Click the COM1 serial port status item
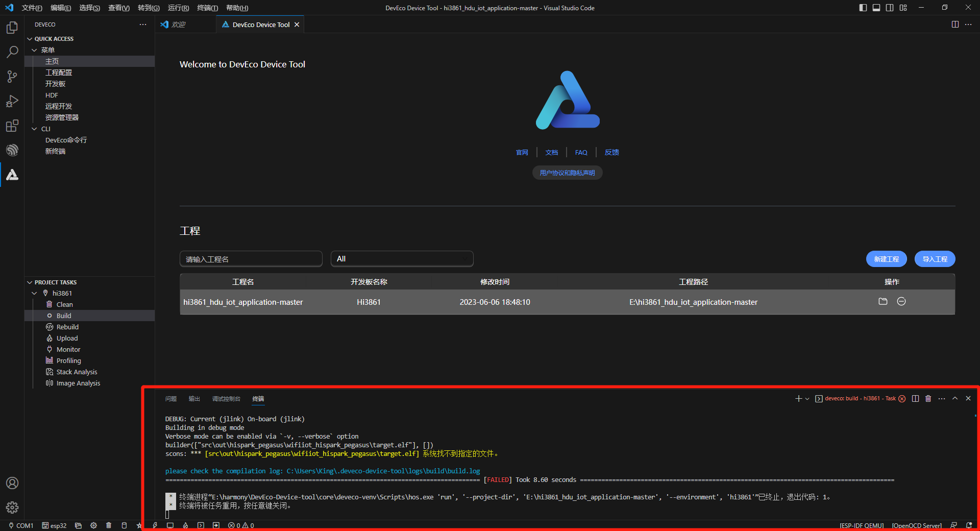 point(24,525)
